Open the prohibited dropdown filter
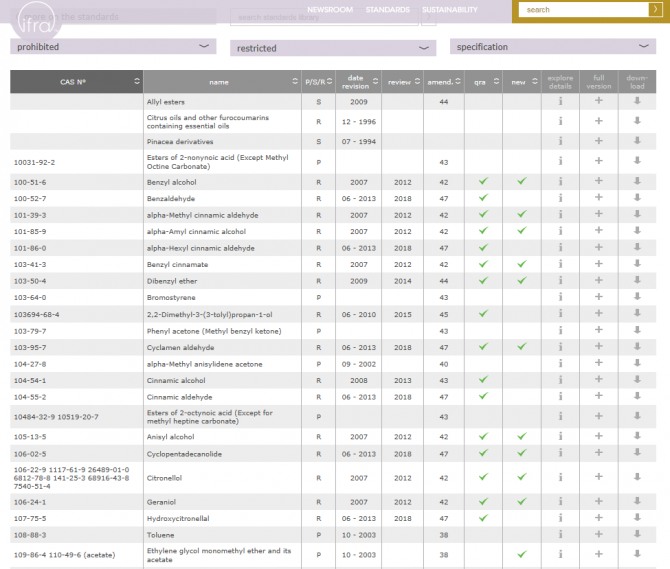Image resolution: width=670 pixels, height=569 pixels. click(112, 47)
